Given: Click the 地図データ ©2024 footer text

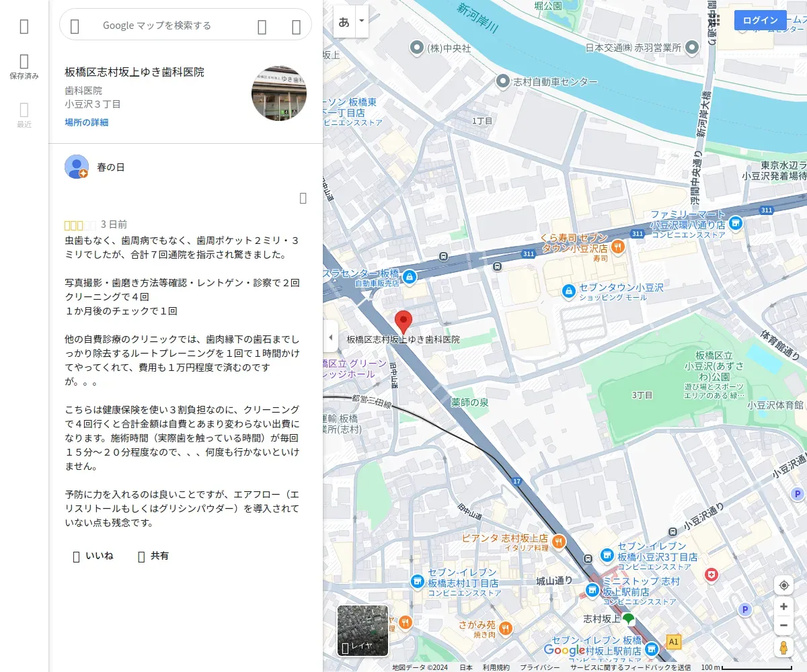Looking at the screenshot, I should click(420, 667).
